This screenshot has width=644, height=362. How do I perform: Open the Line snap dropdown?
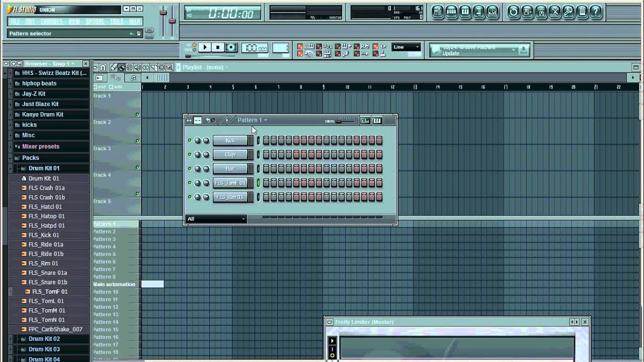tap(406, 47)
